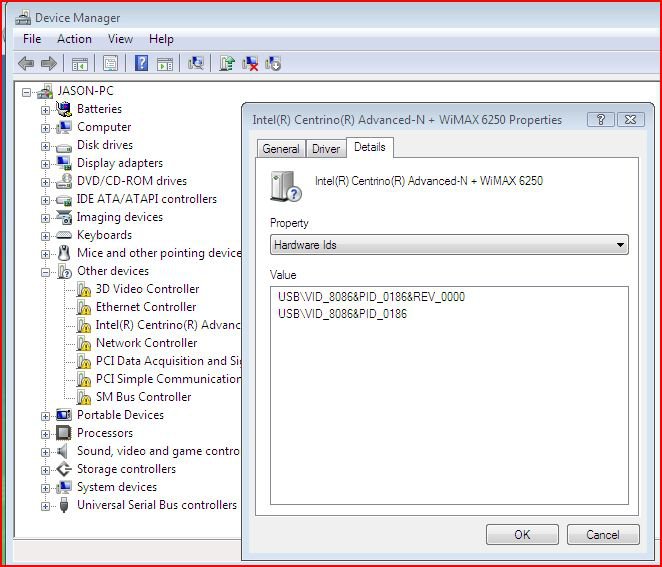
Task: Click the SM Bus Controller warning icon
Action: 84,397
